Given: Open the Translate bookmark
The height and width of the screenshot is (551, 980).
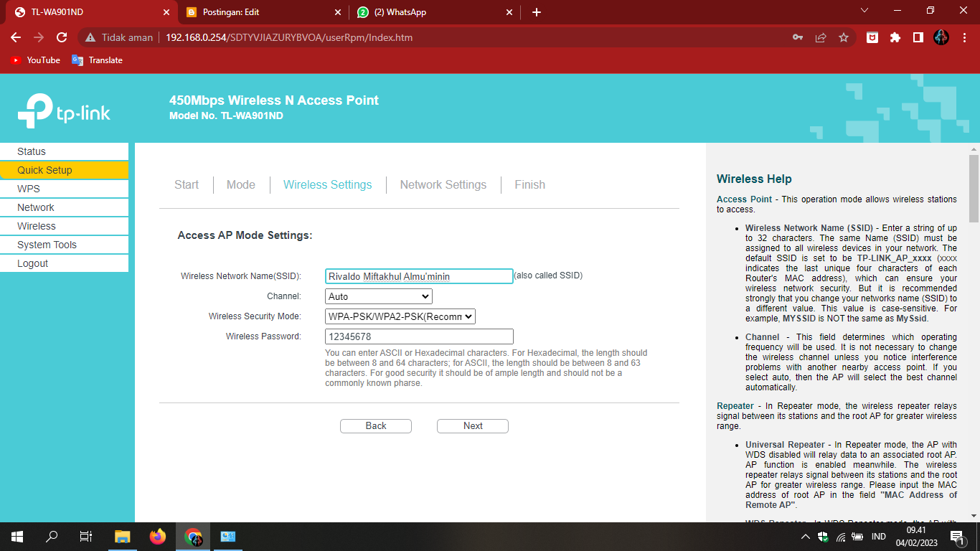Looking at the screenshot, I should (97, 60).
